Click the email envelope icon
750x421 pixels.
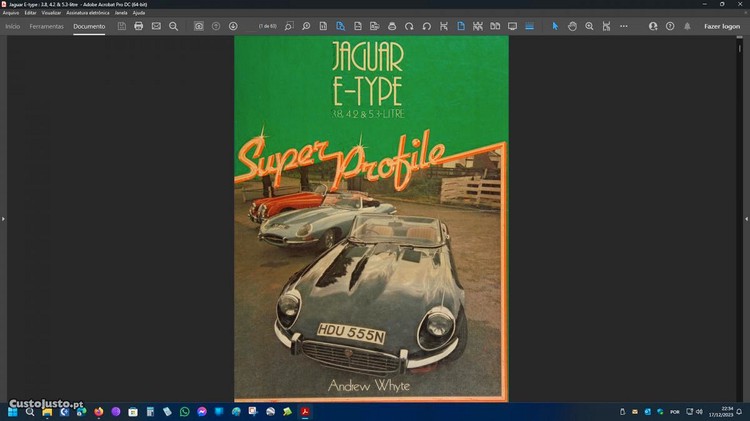(156, 26)
